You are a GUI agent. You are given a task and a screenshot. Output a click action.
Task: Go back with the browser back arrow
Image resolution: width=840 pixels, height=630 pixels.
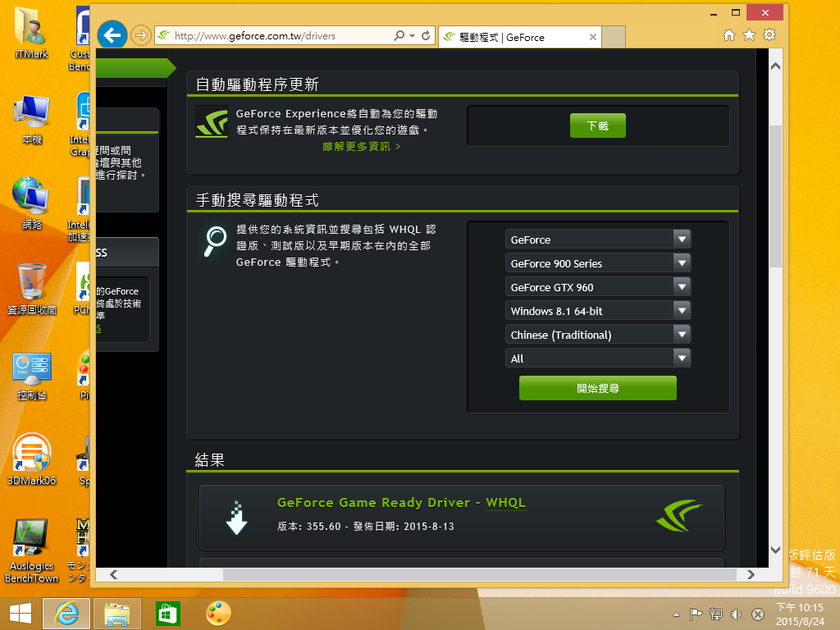tap(112, 35)
